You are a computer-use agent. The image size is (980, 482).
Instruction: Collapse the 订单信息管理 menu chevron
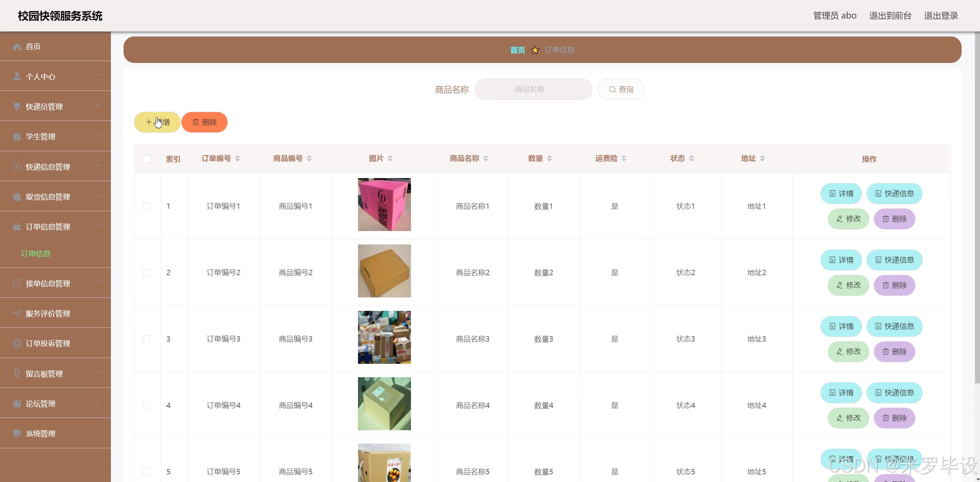pyautogui.click(x=98, y=226)
